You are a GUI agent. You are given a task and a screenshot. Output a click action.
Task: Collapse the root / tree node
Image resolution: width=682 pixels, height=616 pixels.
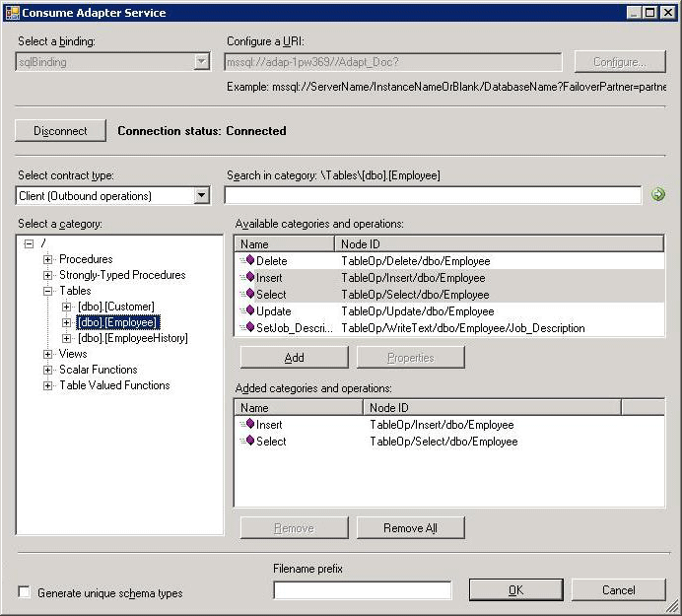(30, 243)
